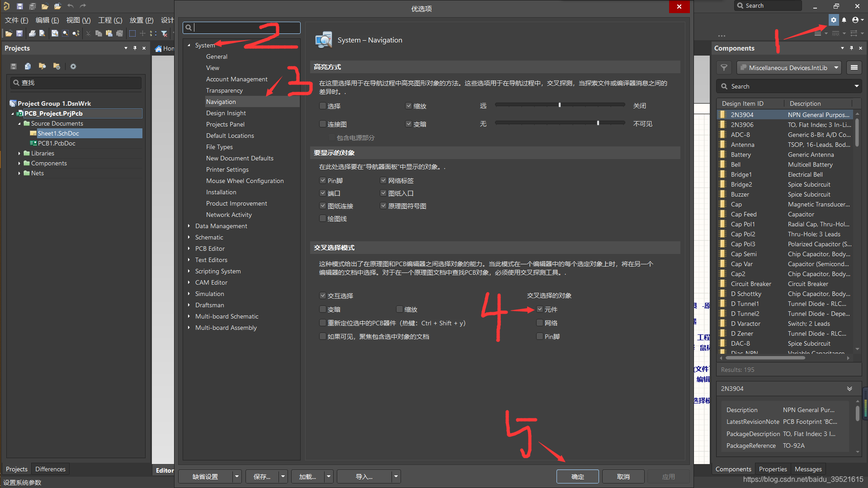Click the 取消 cancel button
The width and height of the screenshot is (868, 488).
(x=623, y=477)
